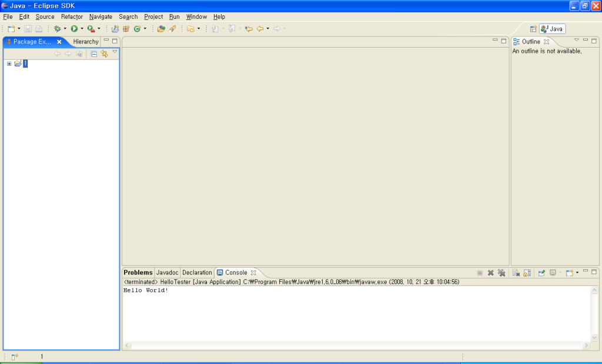Click the Open Type icon

(161, 29)
